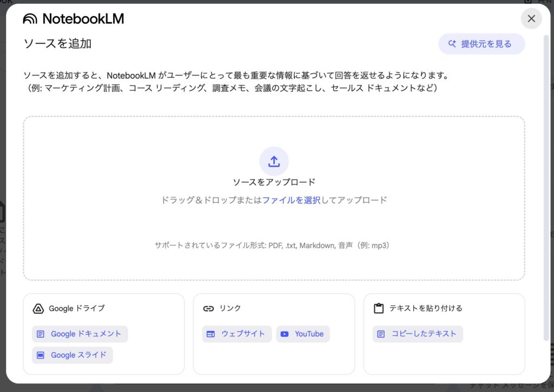Click the clipboard icon beside テキストを貼り付ける
Screen dimensions: 554x392
[x=379, y=308]
